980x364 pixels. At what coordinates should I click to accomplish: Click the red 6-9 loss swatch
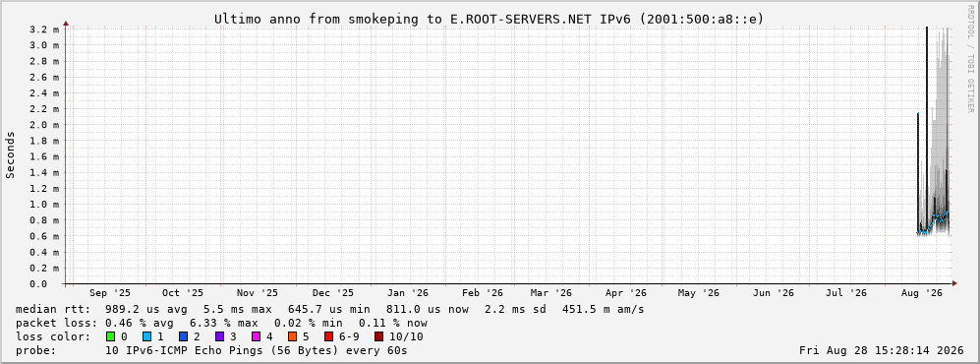(x=328, y=336)
